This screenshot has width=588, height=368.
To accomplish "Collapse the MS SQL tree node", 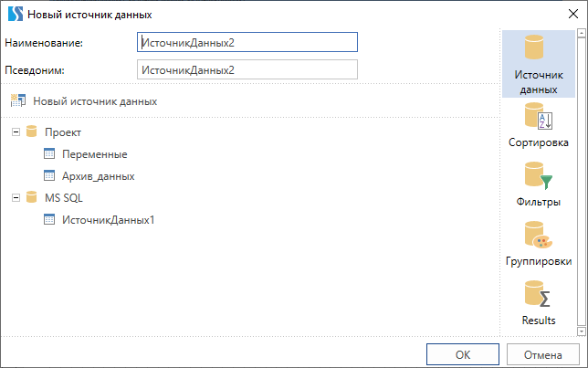I will pyautogui.click(x=16, y=198).
